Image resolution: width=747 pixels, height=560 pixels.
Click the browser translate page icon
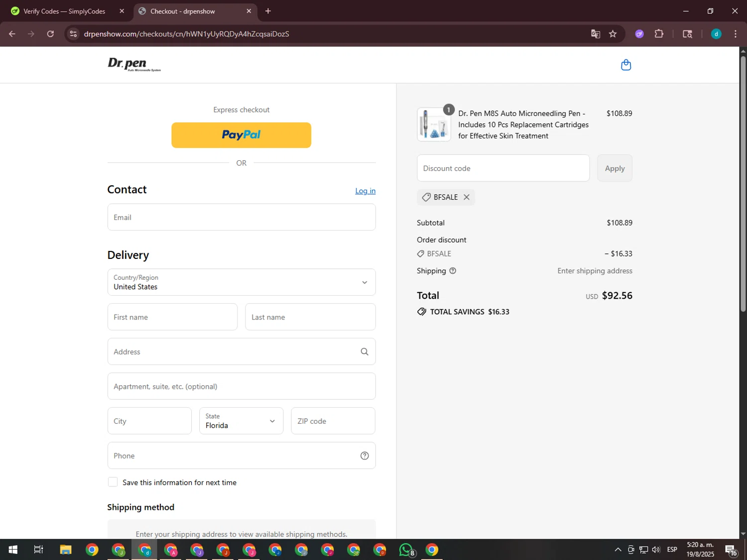(595, 34)
